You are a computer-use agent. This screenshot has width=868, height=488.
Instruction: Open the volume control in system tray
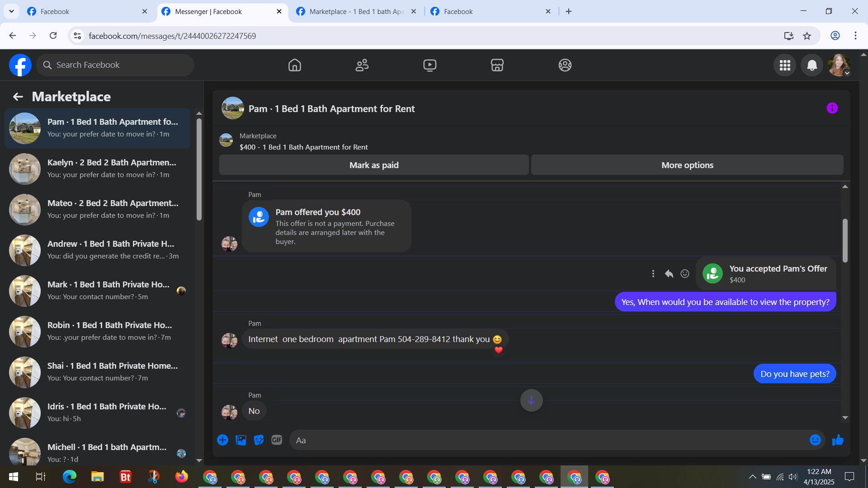tap(793, 477)
